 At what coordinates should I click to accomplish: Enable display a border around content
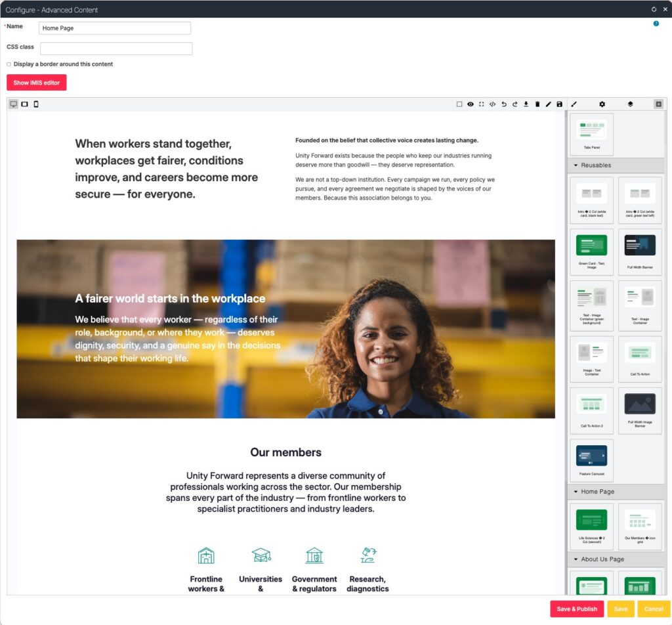click(9, 64)
